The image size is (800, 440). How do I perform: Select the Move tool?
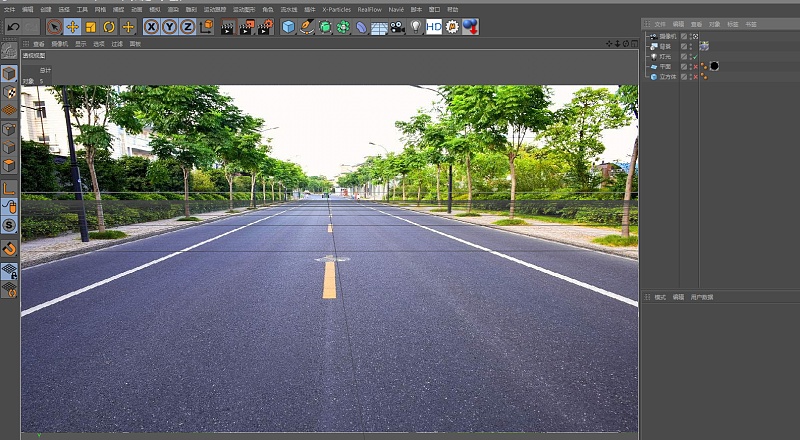(x=72, y=27)
